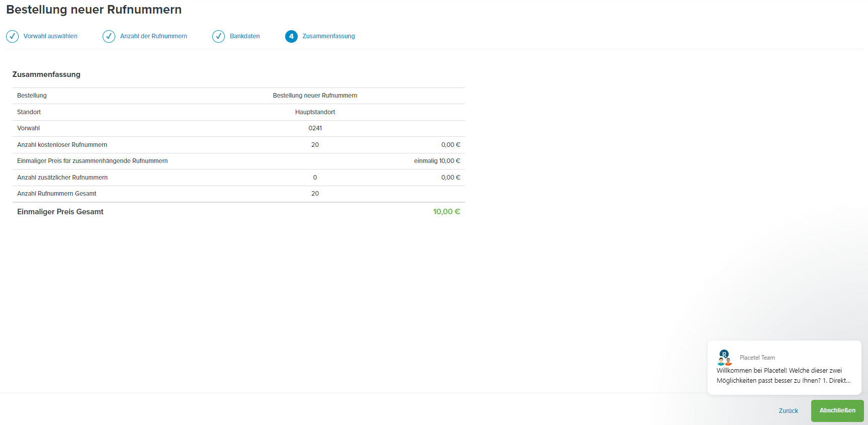The height and width of the screenshot is (425, 868).
Task: Click the 0241 area code value
Action: [x=315, y=128]
